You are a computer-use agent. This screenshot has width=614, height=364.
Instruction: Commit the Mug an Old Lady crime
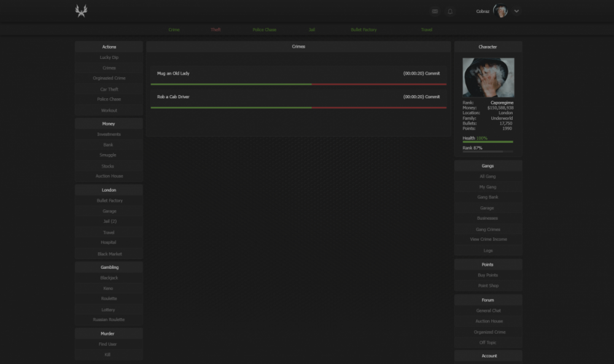pos(432,73)
